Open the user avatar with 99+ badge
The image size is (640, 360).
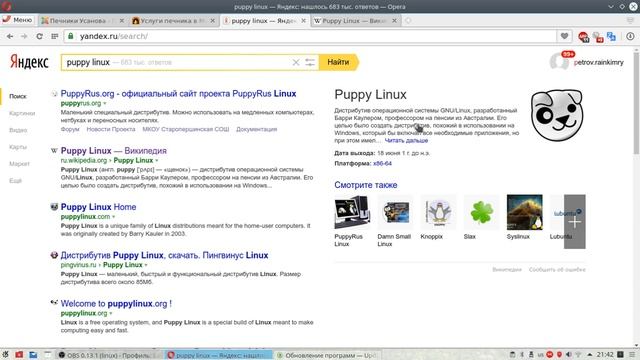(x=560, y=61)
